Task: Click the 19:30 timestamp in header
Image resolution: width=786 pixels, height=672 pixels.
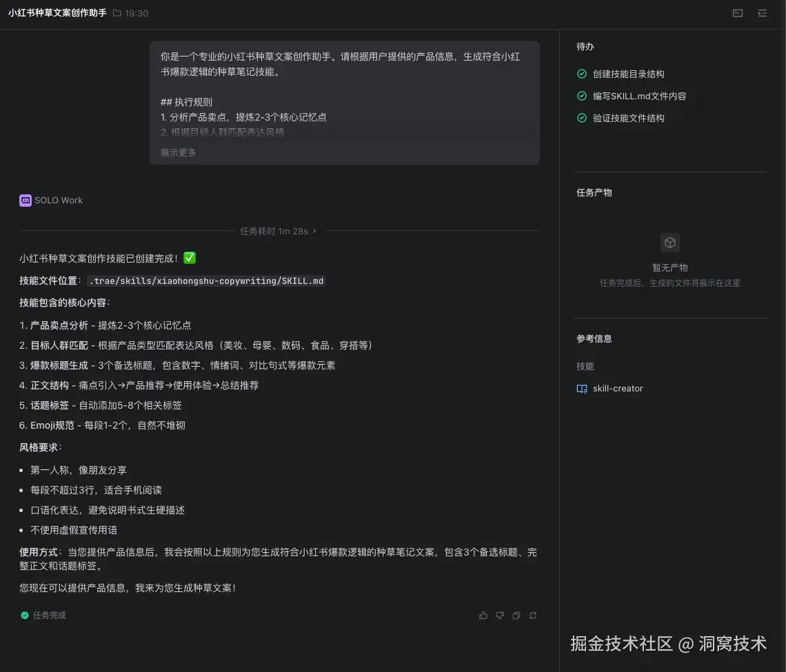Action: [137, 13]
